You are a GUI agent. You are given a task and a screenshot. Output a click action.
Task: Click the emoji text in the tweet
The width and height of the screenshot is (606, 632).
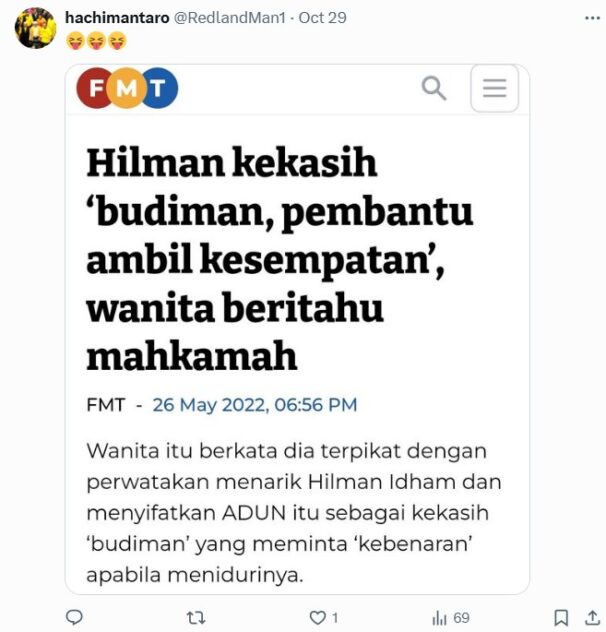96,41
